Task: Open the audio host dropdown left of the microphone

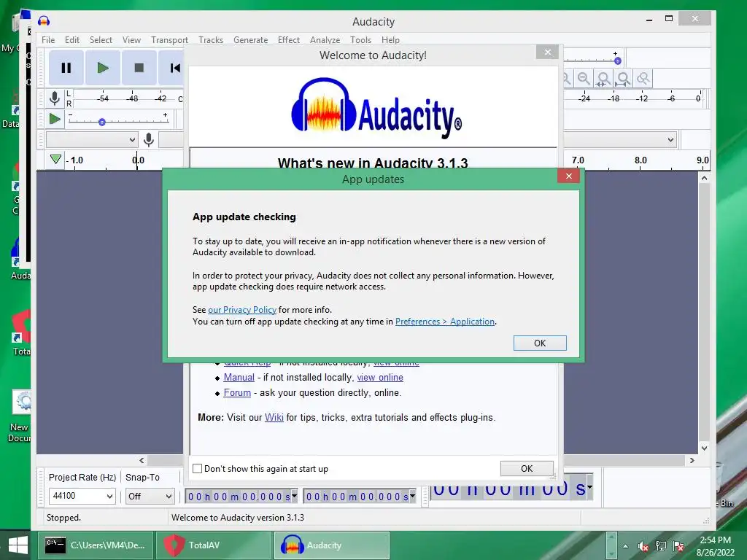Action: (92, 140)
